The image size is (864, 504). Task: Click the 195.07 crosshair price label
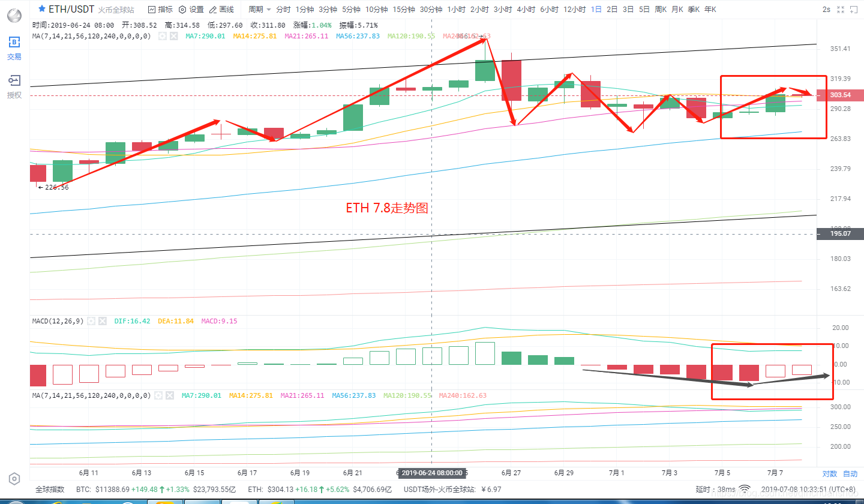coord(840,233)
